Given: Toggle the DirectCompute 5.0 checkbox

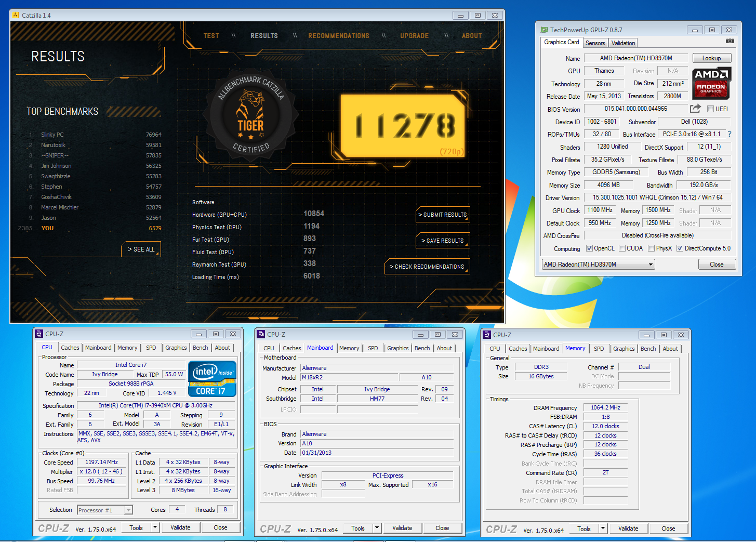Looking at the screenshot, I should [x=680, y=248].
